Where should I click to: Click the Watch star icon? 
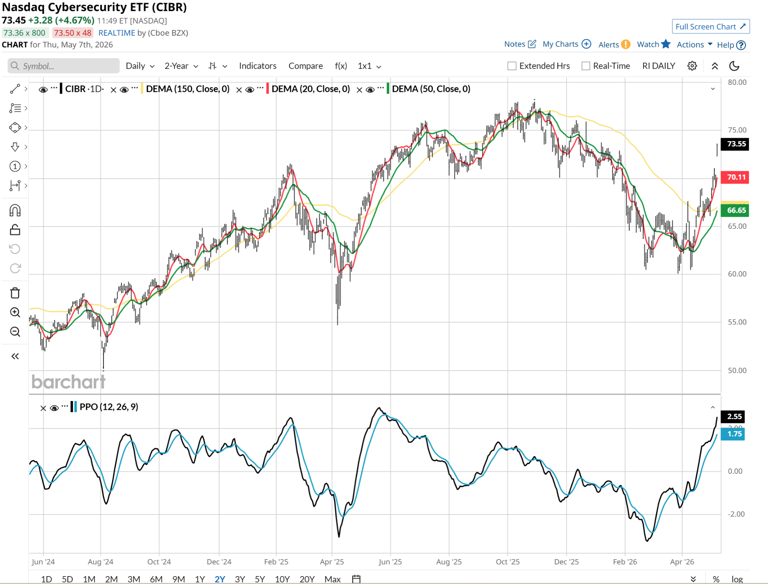coord(665,44)
